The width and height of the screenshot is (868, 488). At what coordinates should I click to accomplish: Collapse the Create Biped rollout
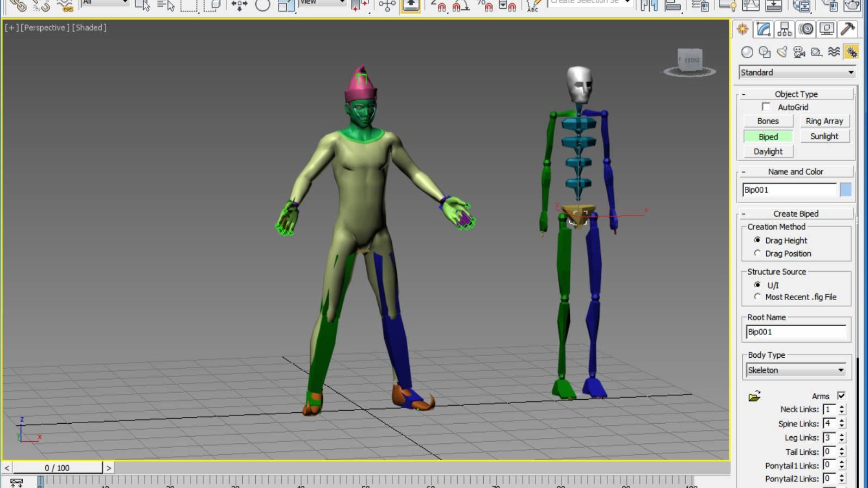coord(796,213)
